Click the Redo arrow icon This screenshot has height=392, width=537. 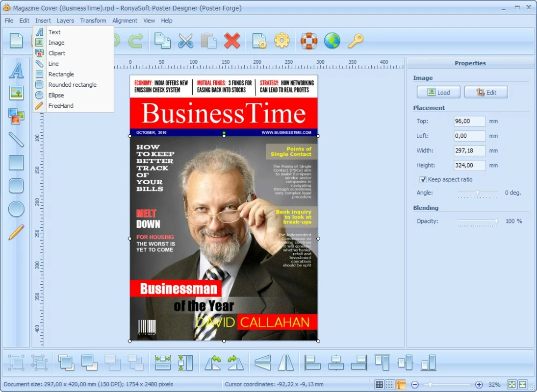pos(136,41)
